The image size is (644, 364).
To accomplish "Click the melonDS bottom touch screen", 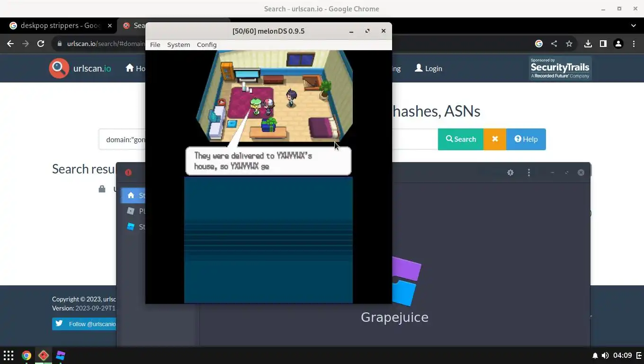I will coord(268,240).
